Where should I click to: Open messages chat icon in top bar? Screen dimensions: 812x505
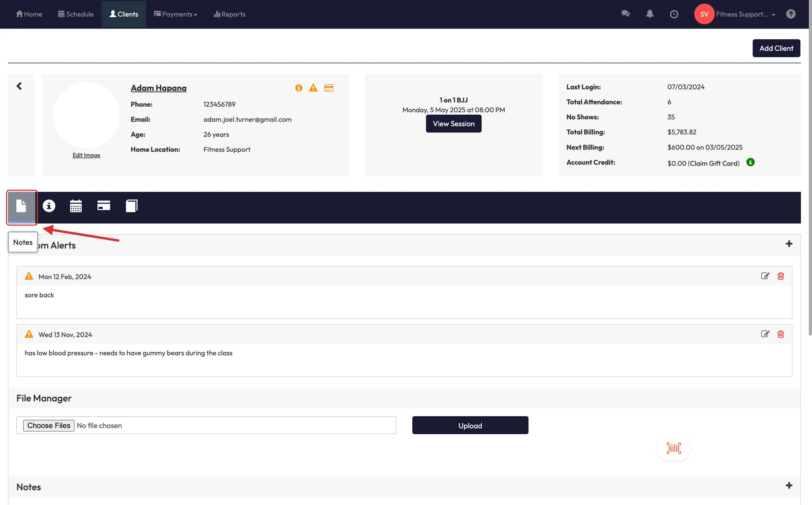click(625, 14)
